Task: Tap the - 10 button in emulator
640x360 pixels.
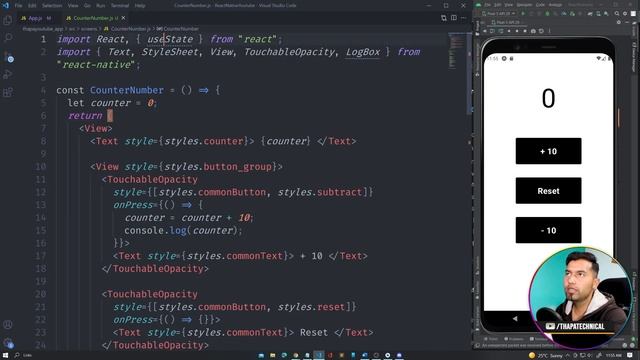Action: click(548, 230)
